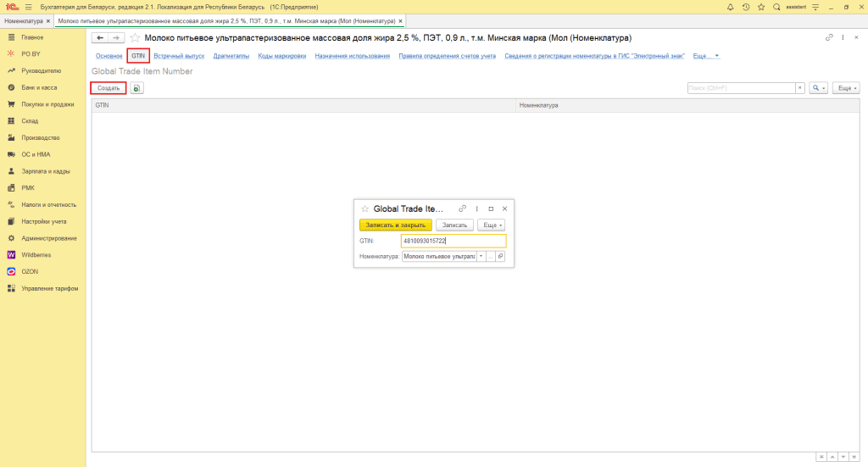Open the search options dropdown beside search box
868x467 pixels.
coord(819,88)
